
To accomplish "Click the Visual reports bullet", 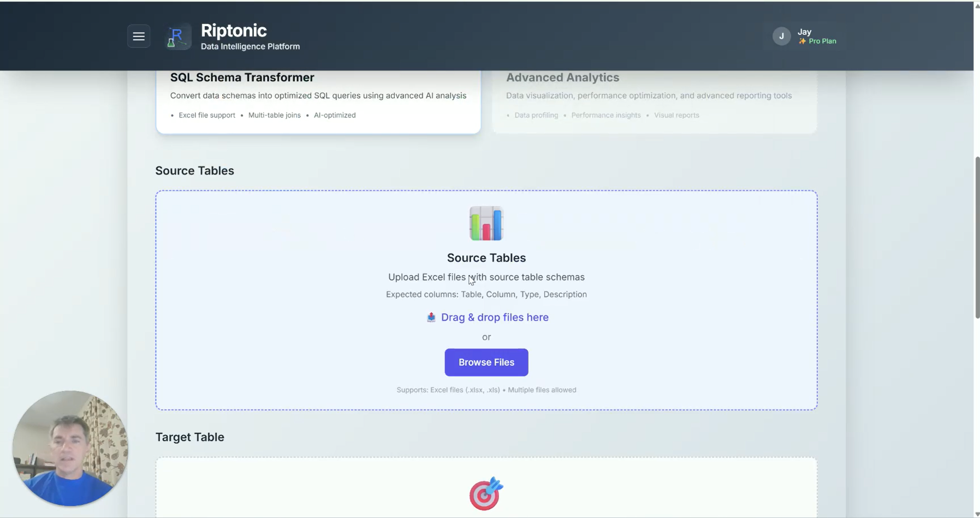I will [x=676, y=115].
